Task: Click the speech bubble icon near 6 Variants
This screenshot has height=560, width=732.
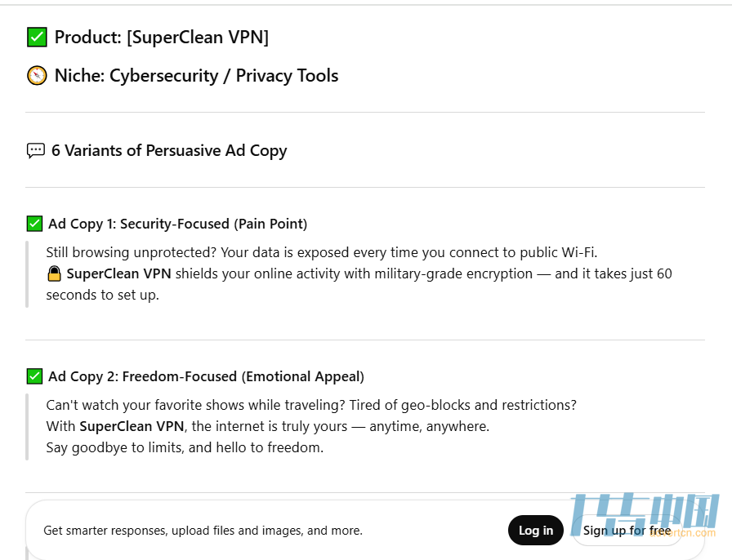Action: click(36, 150)
